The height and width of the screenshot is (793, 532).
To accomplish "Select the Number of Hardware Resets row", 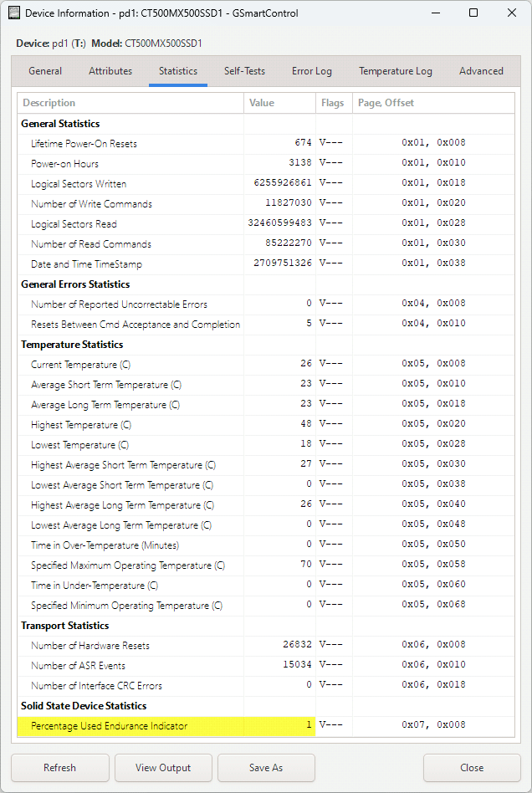I will [266, 645].
